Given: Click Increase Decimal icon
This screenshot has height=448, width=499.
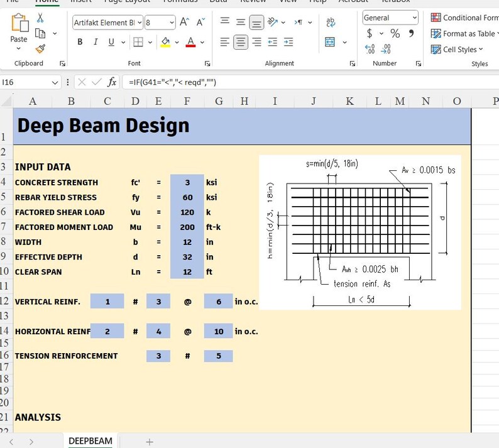Looking at the screenshot, I should coord(370,49).
